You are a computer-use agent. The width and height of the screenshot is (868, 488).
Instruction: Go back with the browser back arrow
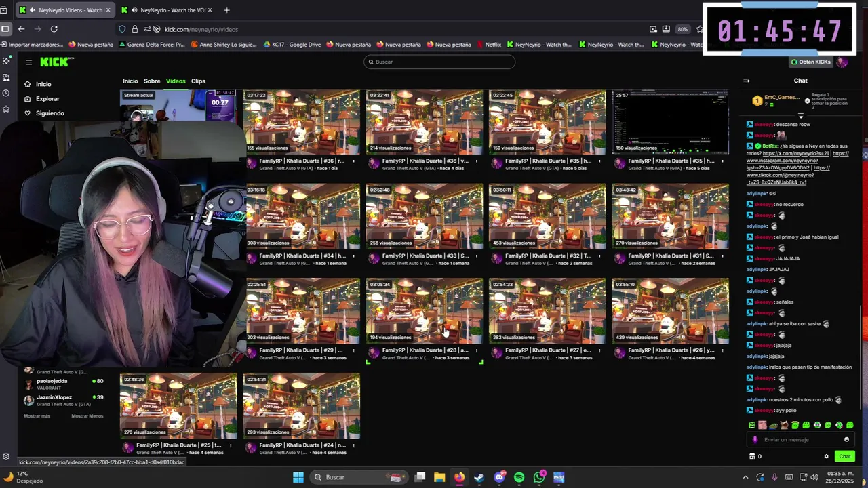coord(22,29)
